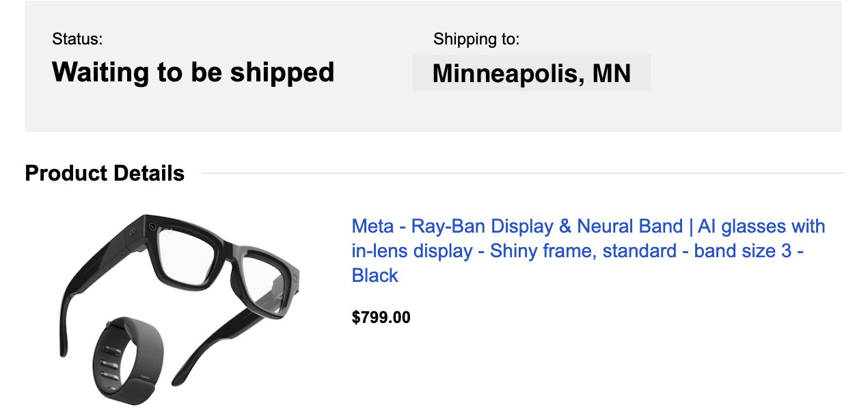Screen dimensions: 868x416
Task: Click "Neural Band" text in the product title
Action: (x=629, y=226)
